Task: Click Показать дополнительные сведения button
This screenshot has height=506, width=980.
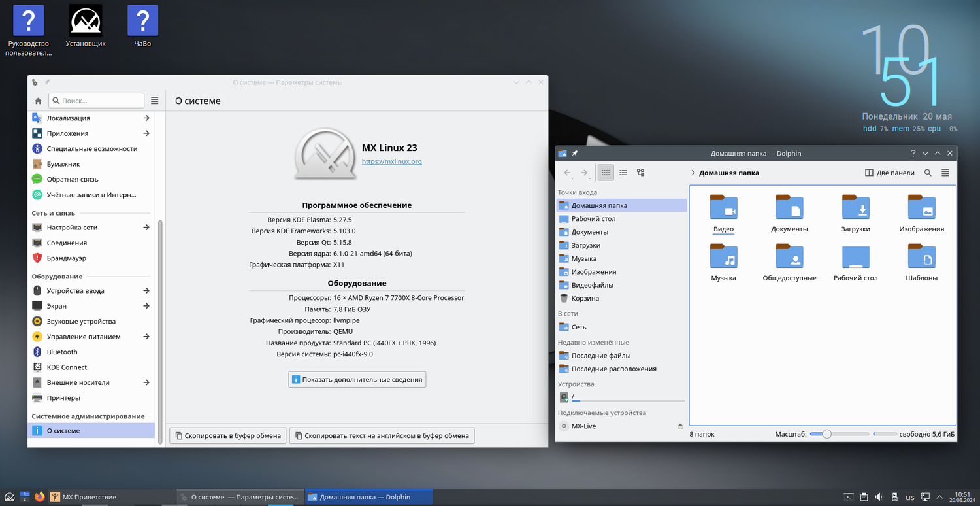Action: pos(357,379)
